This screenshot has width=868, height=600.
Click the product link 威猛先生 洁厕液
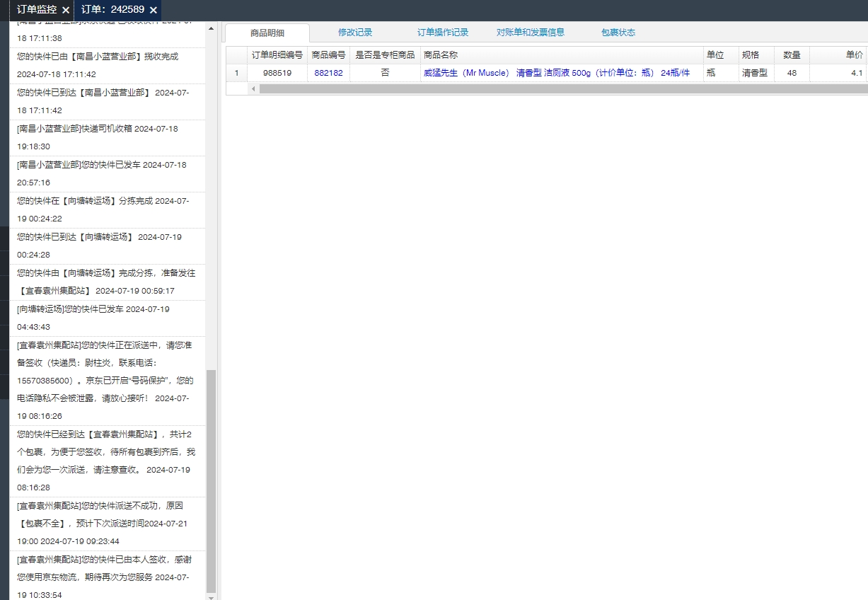tap(557, 73)
